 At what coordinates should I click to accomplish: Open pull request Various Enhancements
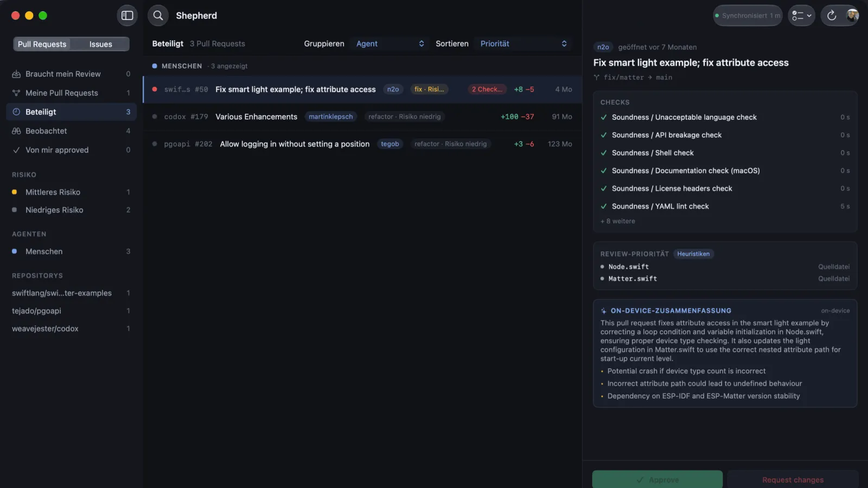[362, 117]
